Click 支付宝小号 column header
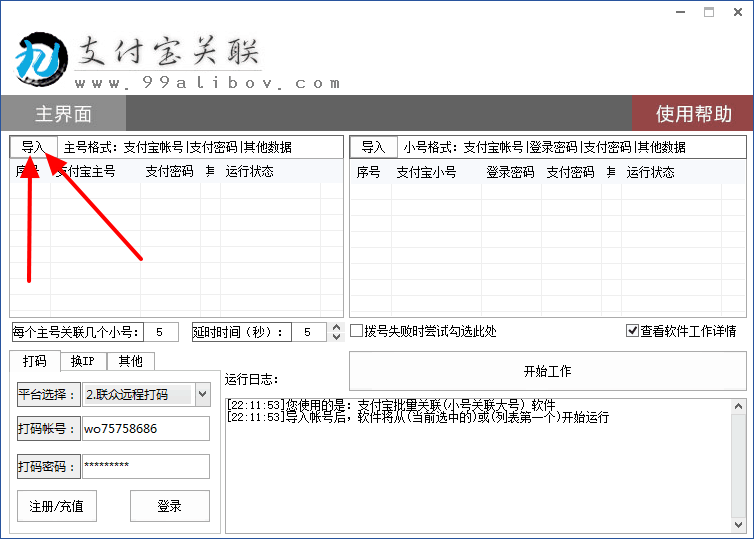This screenshot has width=754, height=539. (x=426, y=172)
